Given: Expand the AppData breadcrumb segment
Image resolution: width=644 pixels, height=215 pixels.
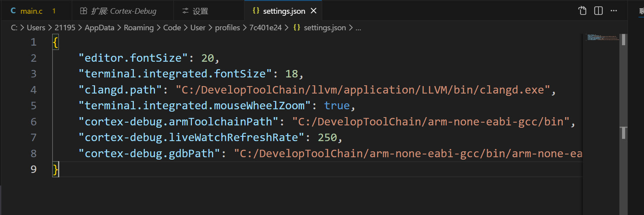Looking at the screenshot, I should pos(99,28).
